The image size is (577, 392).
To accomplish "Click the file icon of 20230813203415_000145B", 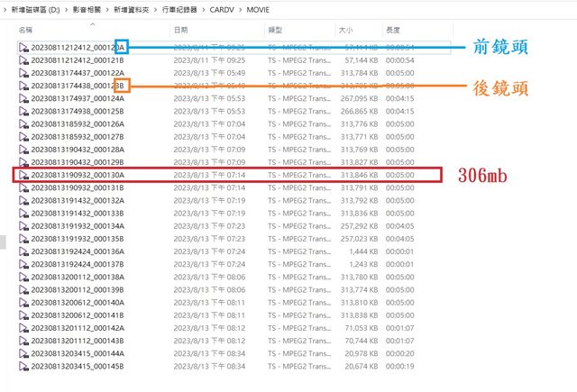I will pos(23,367).
